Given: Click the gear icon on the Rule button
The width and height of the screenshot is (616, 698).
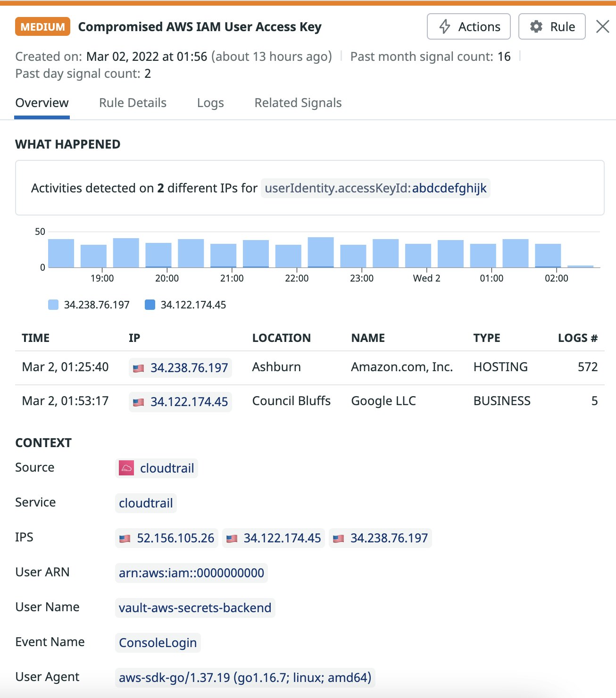Looking at the screenshot, I should click(x=536, y=26).
